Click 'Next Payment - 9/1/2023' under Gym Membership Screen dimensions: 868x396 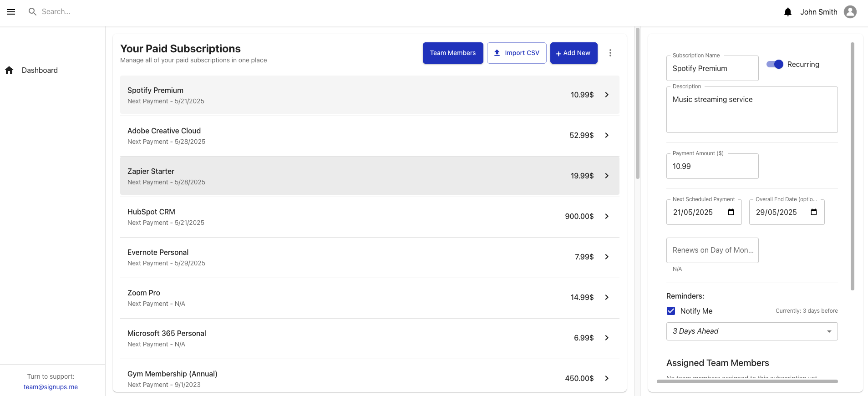pos(164,385)
